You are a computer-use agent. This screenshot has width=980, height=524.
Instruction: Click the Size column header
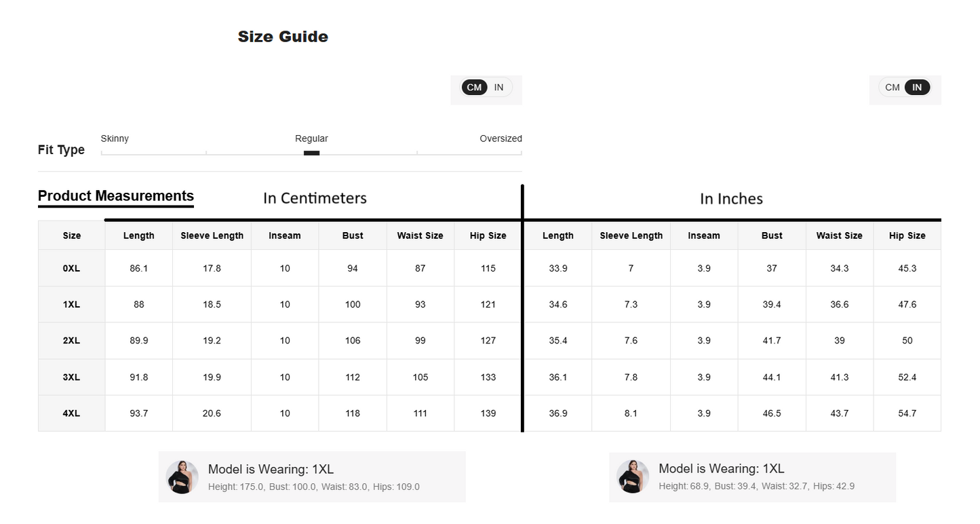[71, 236]
